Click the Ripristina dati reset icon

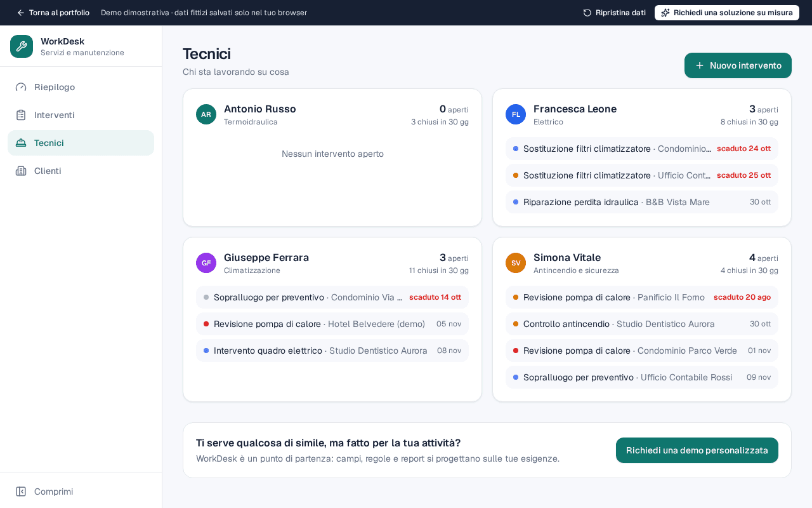587,13
